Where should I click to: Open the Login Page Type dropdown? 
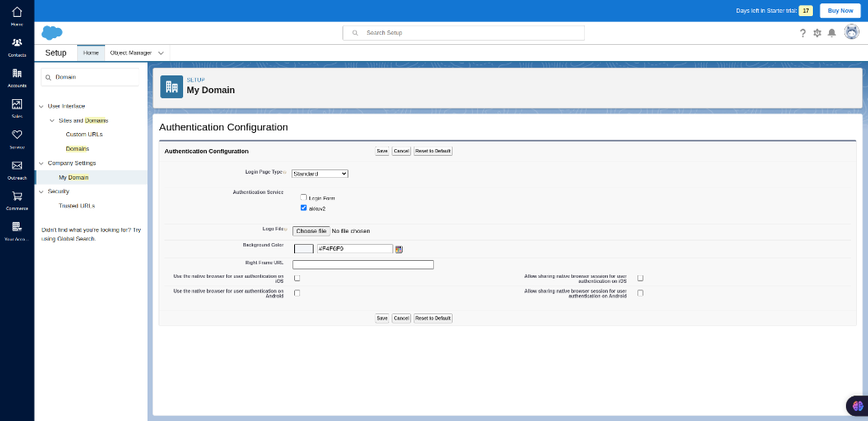click(x=320, y=174)
